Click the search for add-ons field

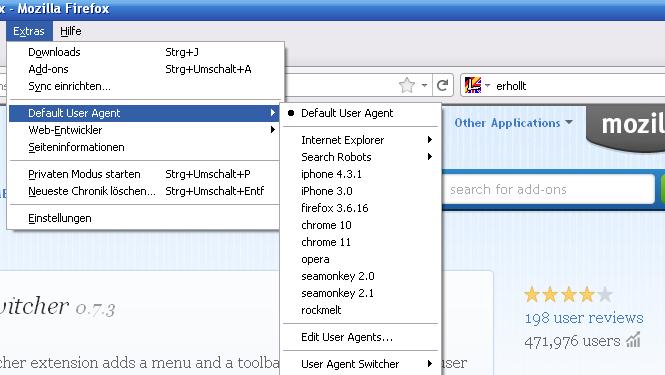pyautogui.click(x=549, y=189)
